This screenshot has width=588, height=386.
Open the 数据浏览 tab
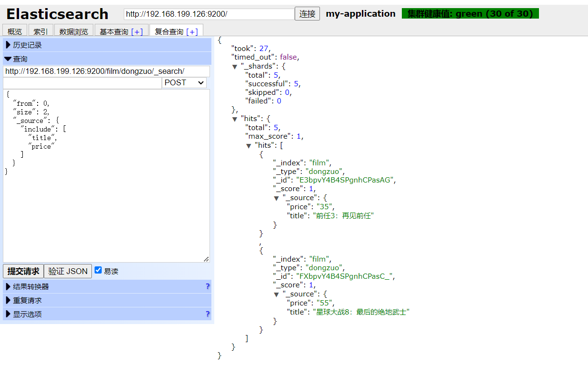click(x=74, y=32)
